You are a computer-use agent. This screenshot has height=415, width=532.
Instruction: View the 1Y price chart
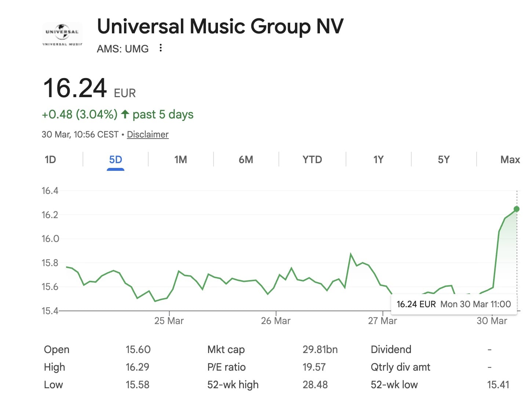click(378, 160)
